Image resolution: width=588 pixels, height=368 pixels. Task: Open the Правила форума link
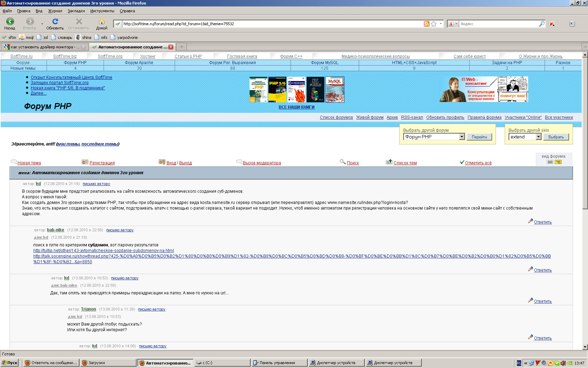tap(484, 117)
